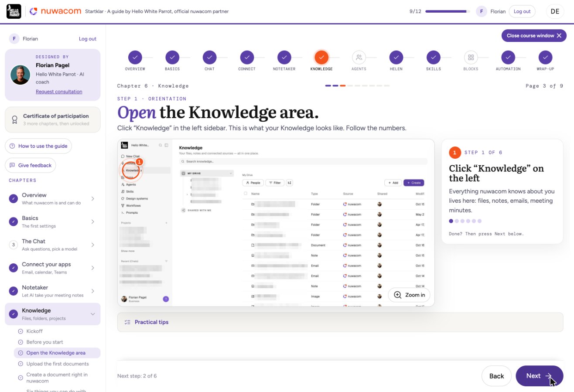This screenshot has height=392, width=574.
Task: Open Create a document right in nuwacom
Action: [57, 378]
